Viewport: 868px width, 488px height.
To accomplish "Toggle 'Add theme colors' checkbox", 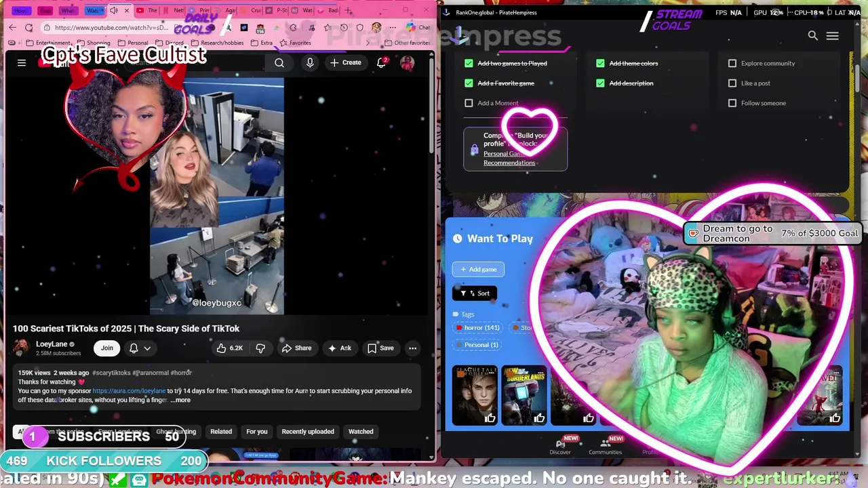I will pos(600,63).
